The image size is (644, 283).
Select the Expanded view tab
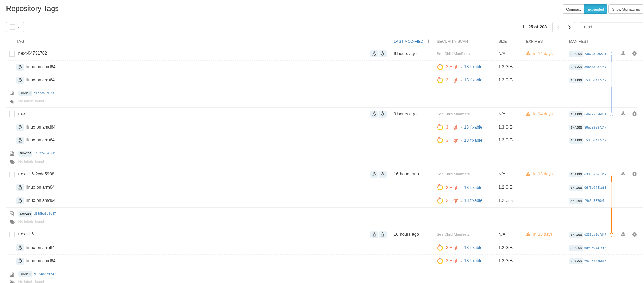596,9
